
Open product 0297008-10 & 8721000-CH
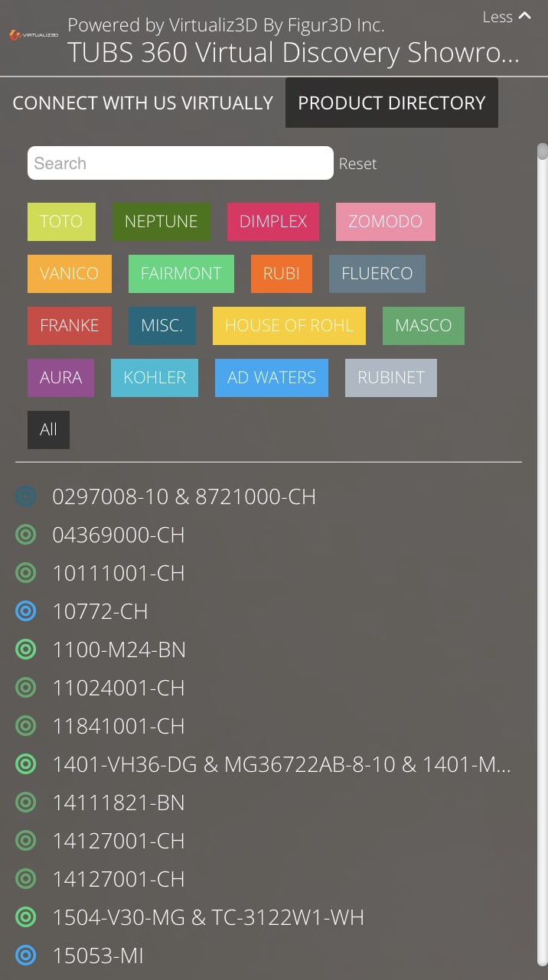(184, 497)
